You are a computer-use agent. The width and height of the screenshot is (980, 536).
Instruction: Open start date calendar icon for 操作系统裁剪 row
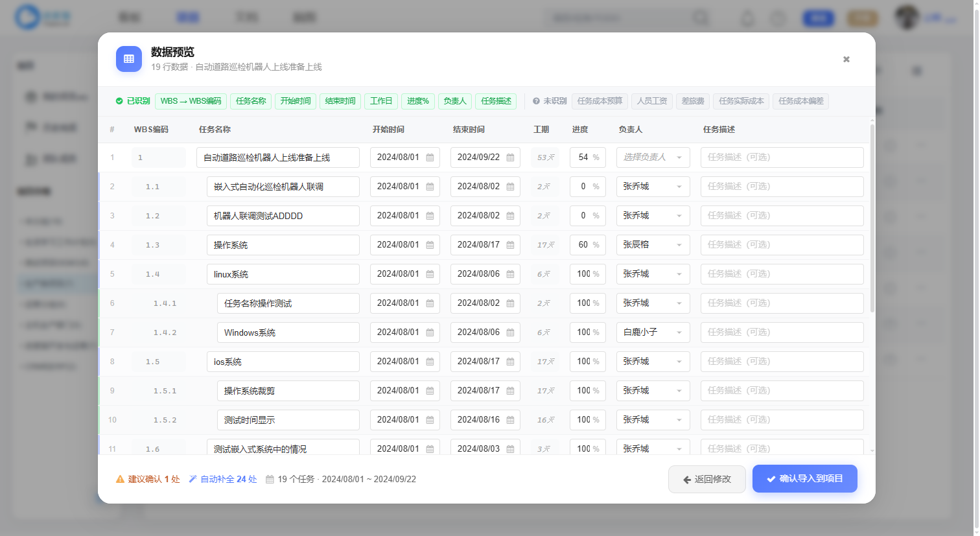coord(430,391)
